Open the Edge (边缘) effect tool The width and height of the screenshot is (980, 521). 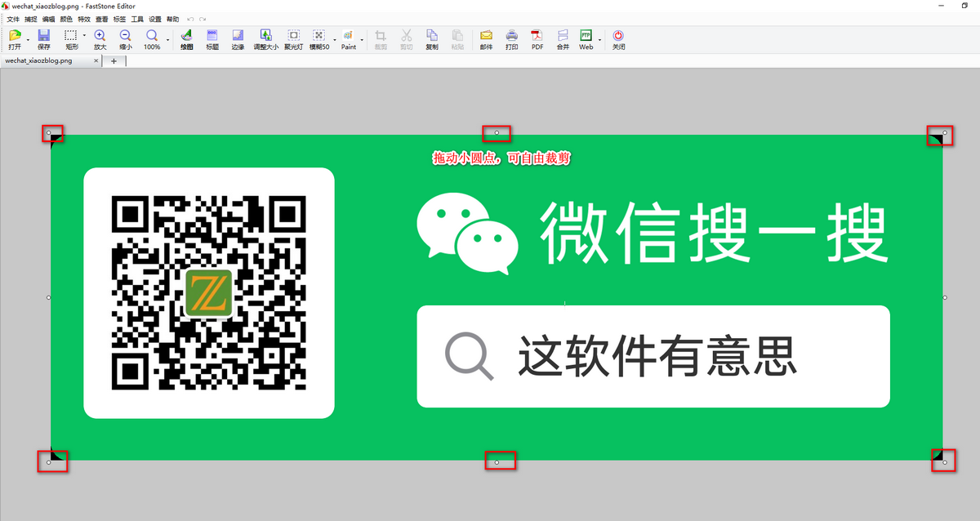pyautogui.click(x=238, y=38)
